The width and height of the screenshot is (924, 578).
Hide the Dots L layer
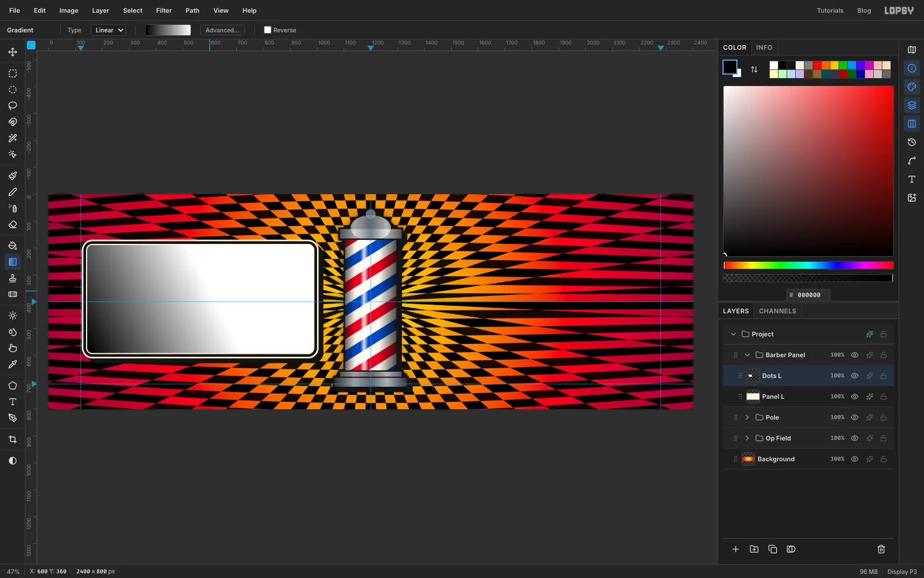tap(855, 376)
